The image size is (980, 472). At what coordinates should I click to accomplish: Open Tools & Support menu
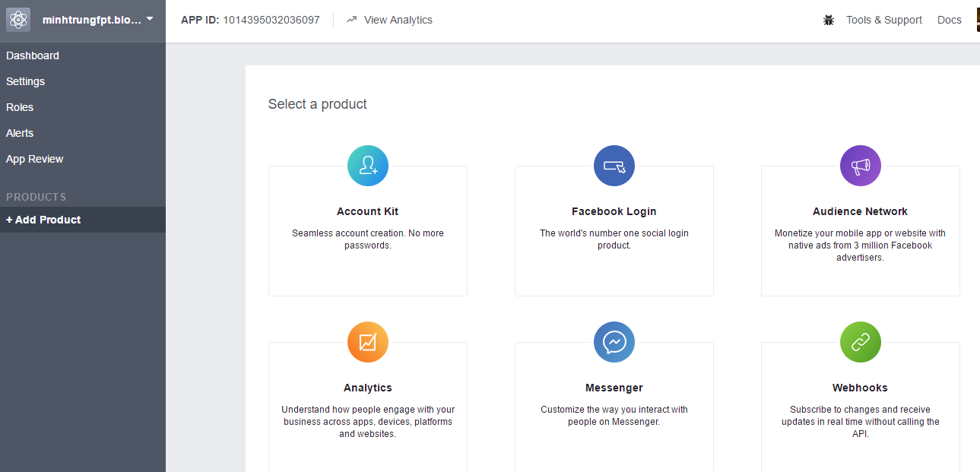tap(884, 21)
